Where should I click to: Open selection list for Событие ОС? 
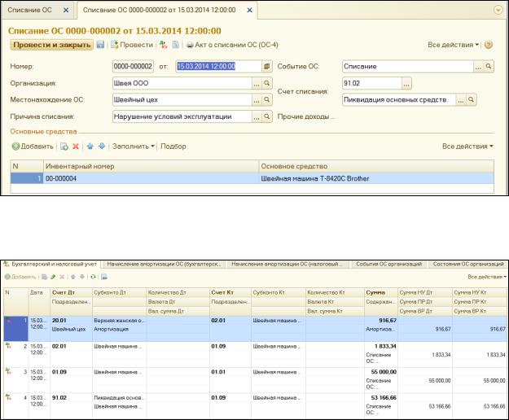click(478, 67)
